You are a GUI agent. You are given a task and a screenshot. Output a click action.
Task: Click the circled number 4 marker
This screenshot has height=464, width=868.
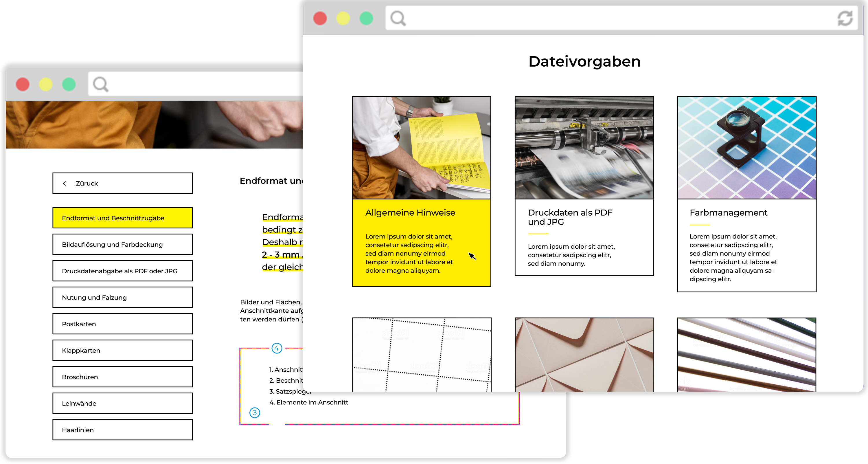pyautogui.click(x=277, y=348)
